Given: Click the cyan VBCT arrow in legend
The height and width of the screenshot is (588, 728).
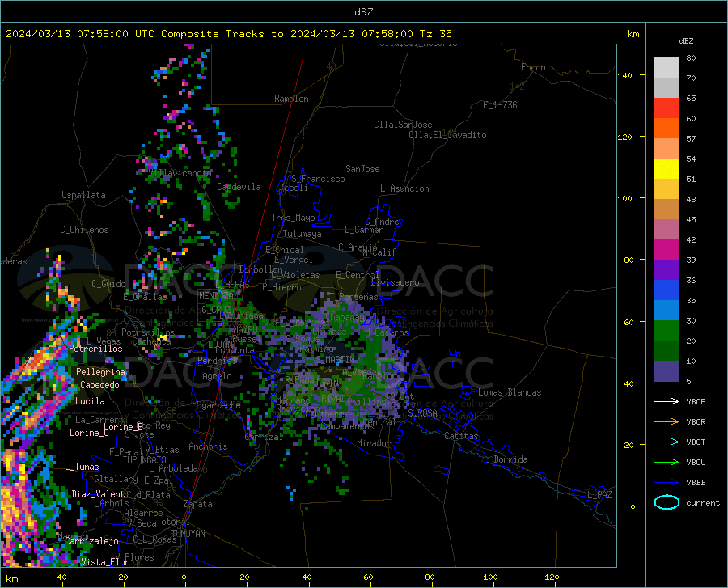Looking at the screenshot, I should 667,442.
